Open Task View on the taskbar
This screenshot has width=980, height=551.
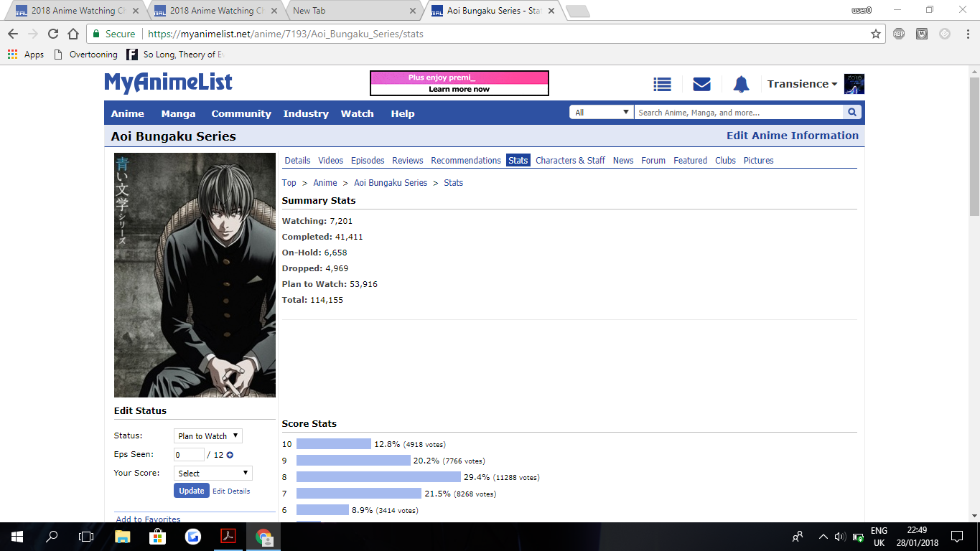click(86, 536)
